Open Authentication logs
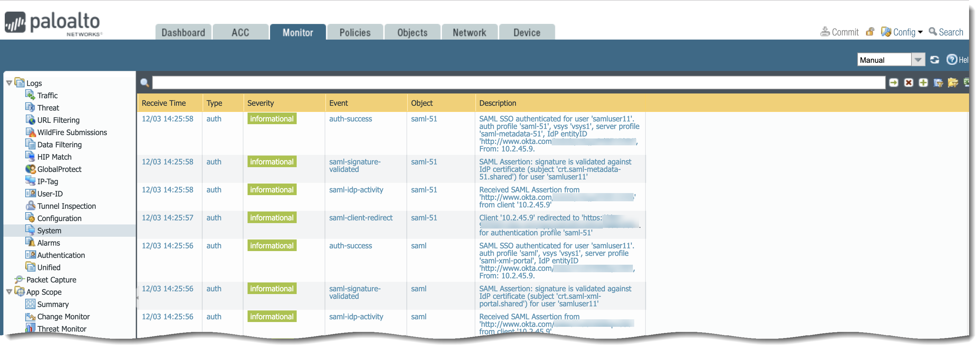This screenshot has height=350, width=980. [x=61, y=255]
